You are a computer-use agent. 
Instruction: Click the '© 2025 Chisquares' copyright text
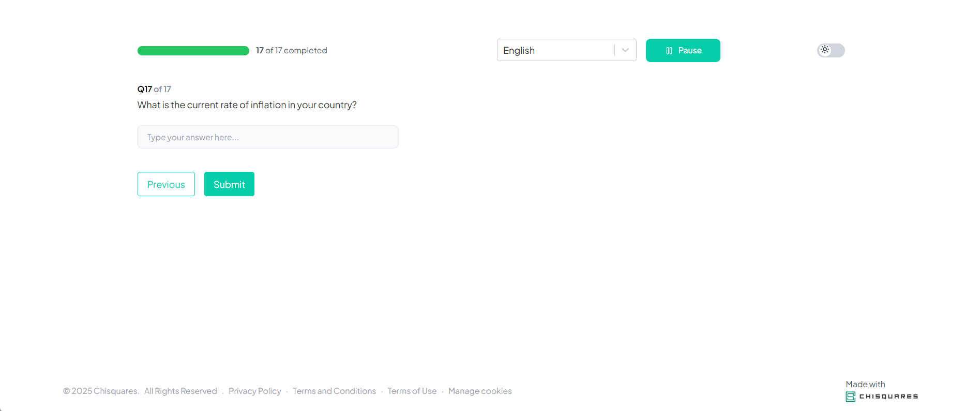point(101,391)
